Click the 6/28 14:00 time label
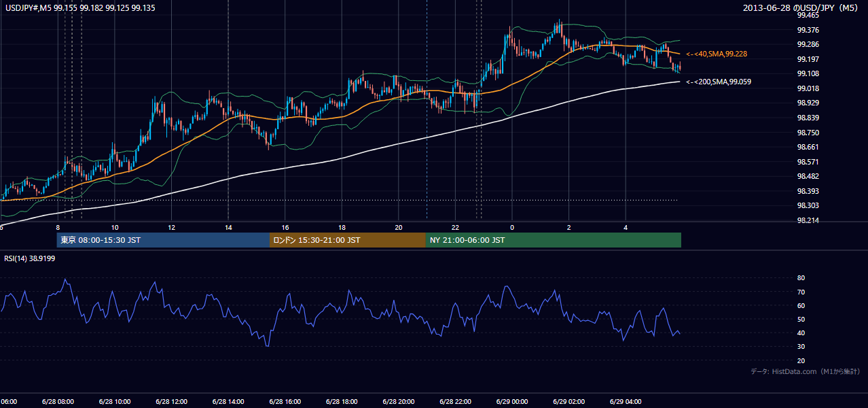The height and width of the screenshot is (408, 868). click(228, 402)
